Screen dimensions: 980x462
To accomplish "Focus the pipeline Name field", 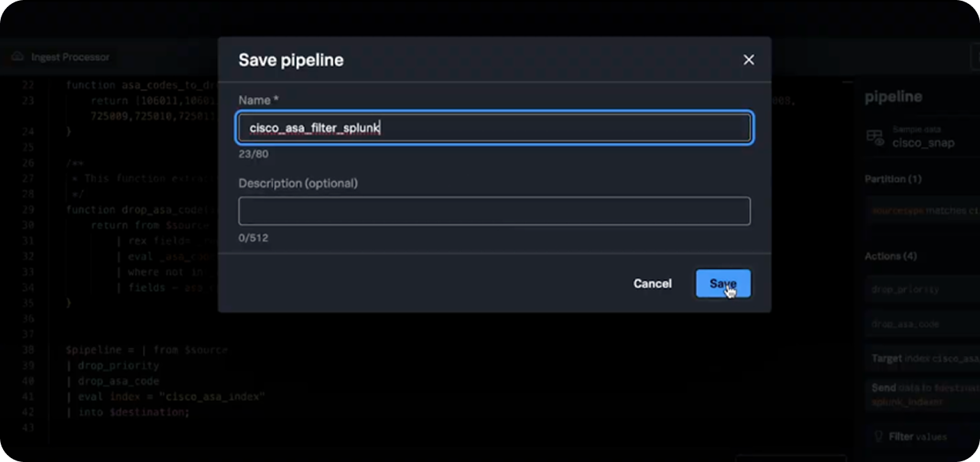I will [x=494, y=129].
